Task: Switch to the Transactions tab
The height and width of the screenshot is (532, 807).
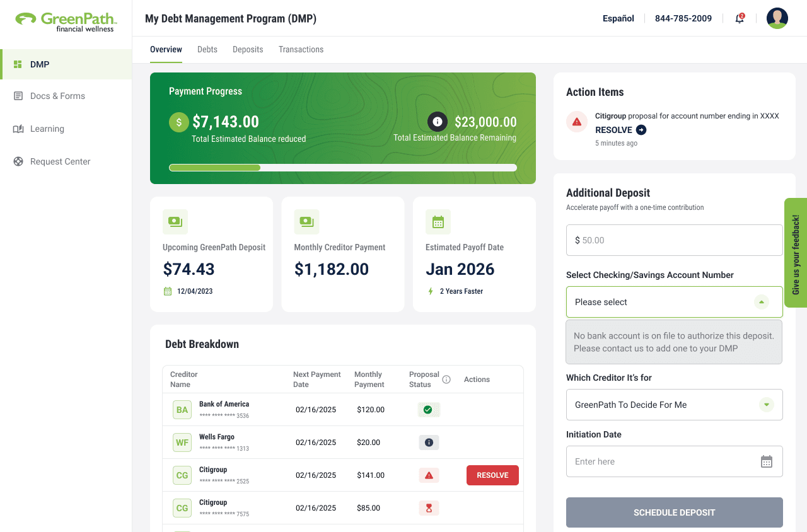Action: [301, 49]
